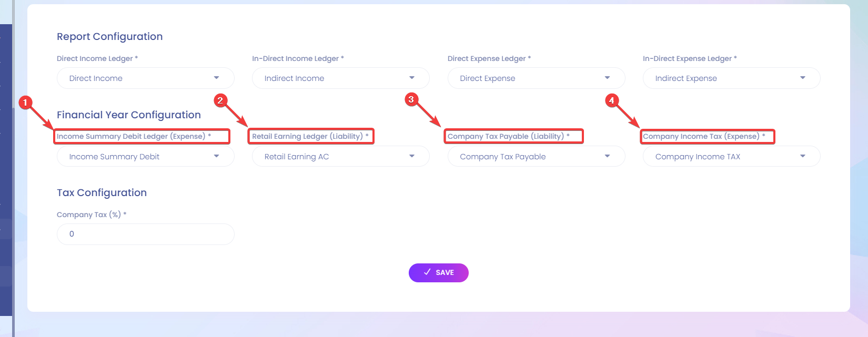The width and height of the screenshot is (868, 337).
Task: Expand the Company Income TAX dropdown
Action: (x=731, y=157)
